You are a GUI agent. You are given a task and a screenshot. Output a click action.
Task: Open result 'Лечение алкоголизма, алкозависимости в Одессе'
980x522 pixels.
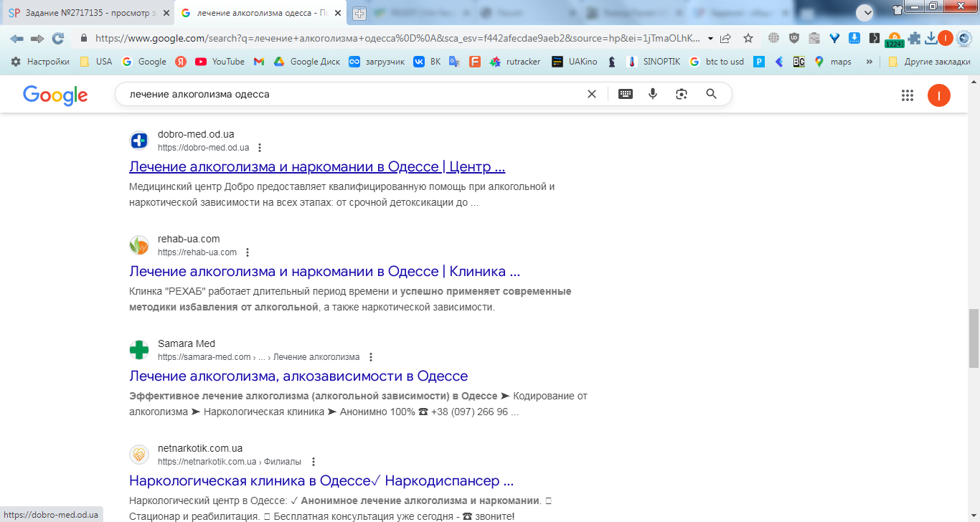(x=298, y=376)
